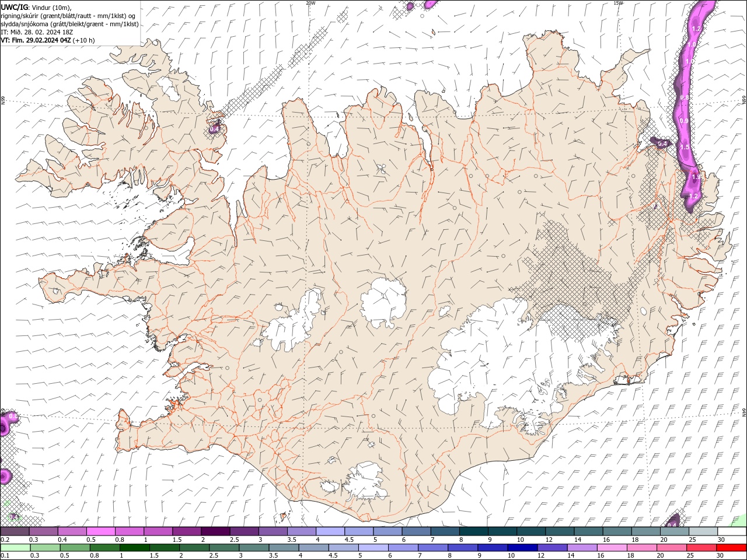
Task: Click the "slydda/snjókoma" description line
Action: [x=69, y=24]
